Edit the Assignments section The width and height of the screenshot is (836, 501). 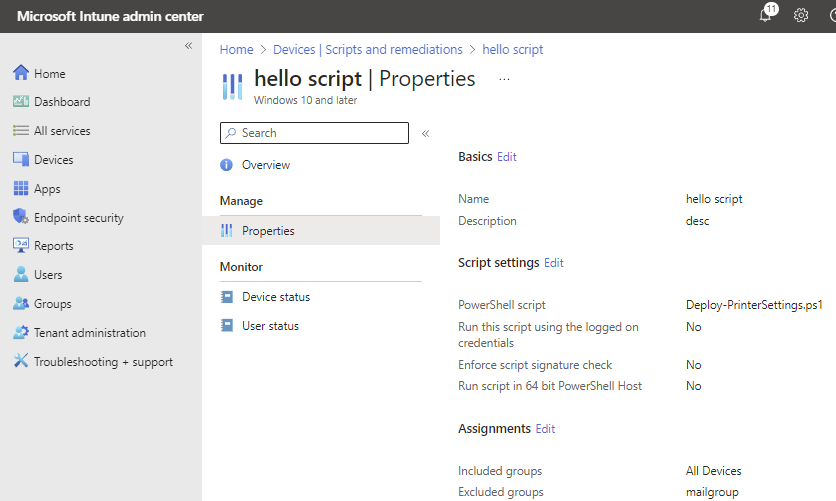[x=545, y=429]
